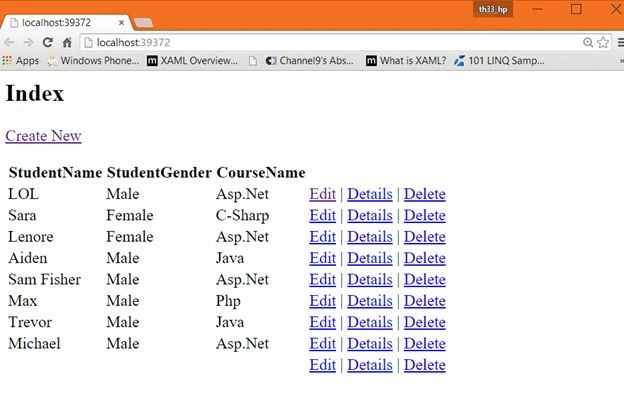Select the C-Sharp course cell
624x398 pixels.
click(x=242, y=216)
